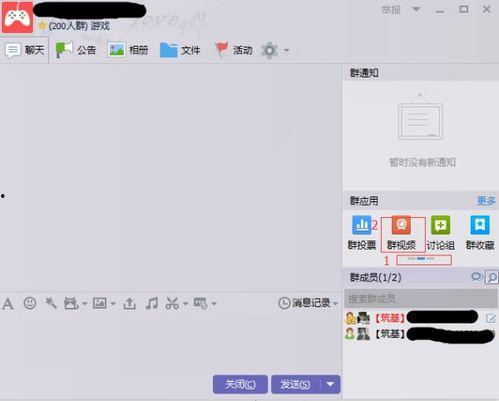Open the emoji smiley picker
Viewport: 499px width, 401px height.
30,303
